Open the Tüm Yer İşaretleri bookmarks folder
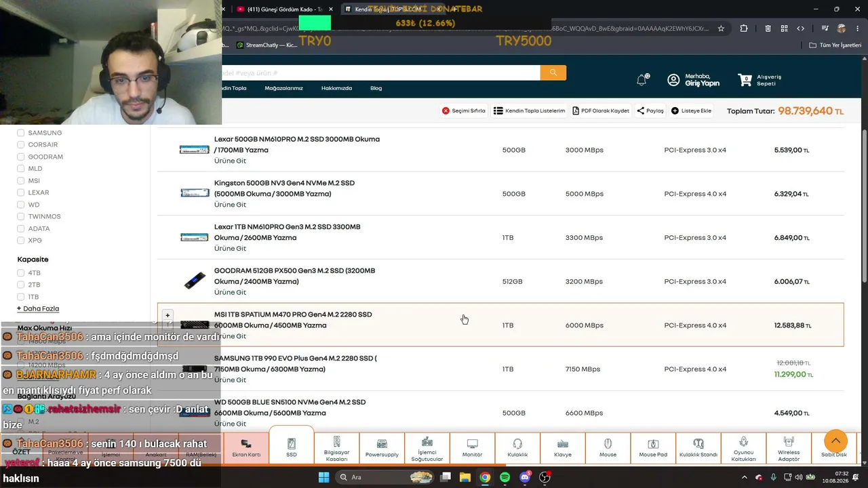The height and width of the screenshot is (488, 868). pos(835,45)
